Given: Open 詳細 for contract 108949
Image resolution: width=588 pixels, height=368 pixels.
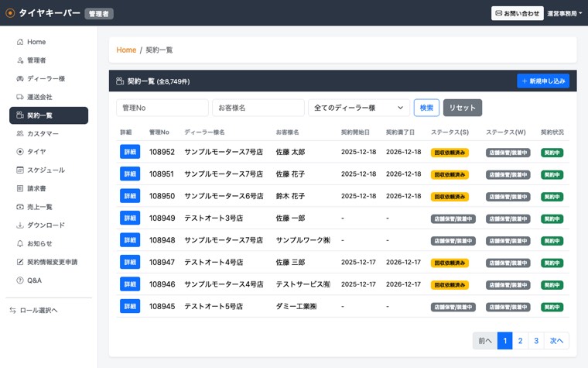Looking at the screenshot, I should (x=130, y=218).
